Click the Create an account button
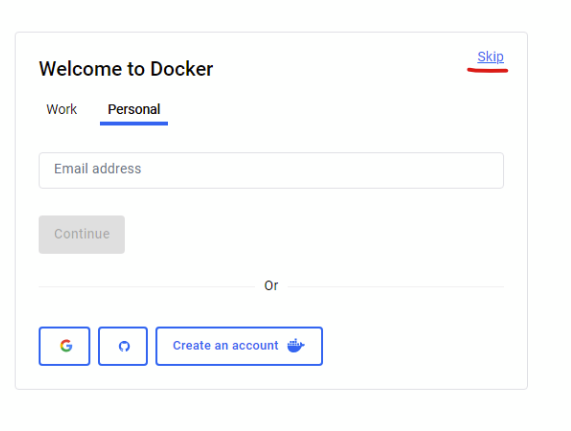571x431 pixels. pos(239,346)
